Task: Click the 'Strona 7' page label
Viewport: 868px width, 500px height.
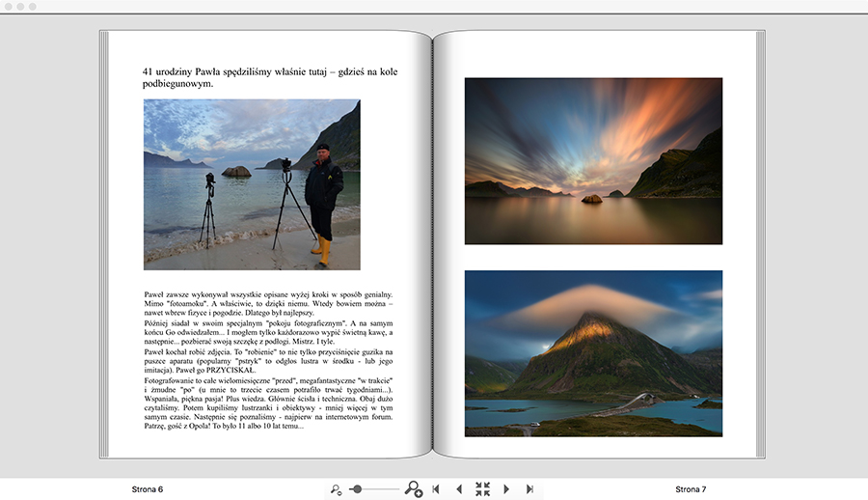Action: pos(691,489)
